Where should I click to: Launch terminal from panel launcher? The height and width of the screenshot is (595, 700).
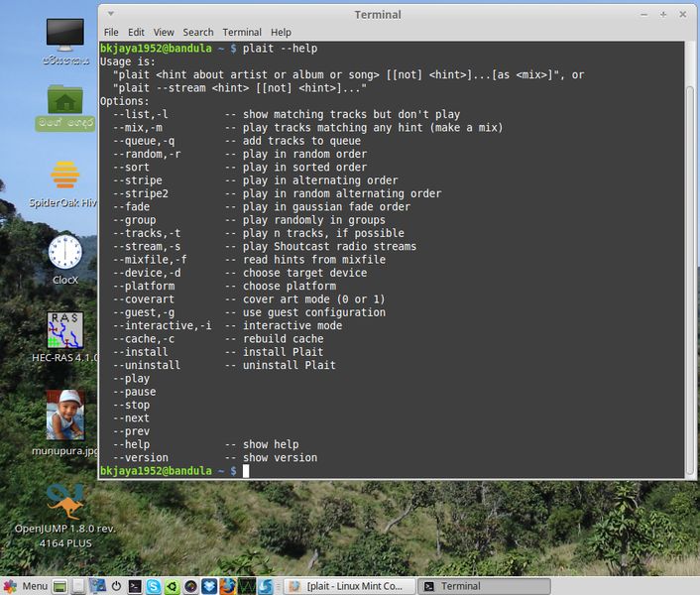point(135,586)
